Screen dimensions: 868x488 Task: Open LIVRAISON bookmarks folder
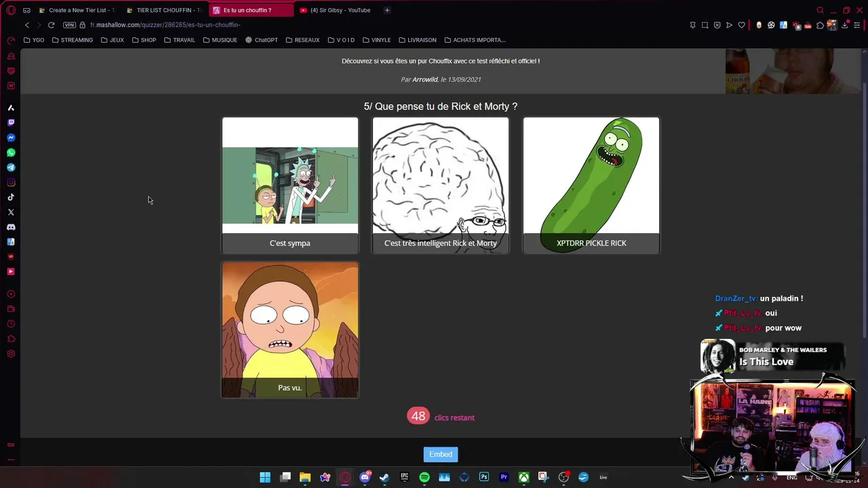[417, 40]
